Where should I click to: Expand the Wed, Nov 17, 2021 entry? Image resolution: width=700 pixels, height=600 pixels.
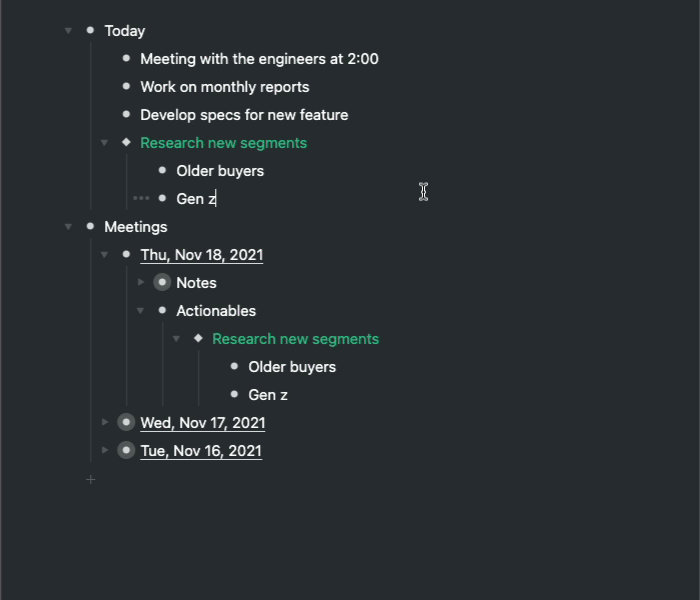pos(105,423)
